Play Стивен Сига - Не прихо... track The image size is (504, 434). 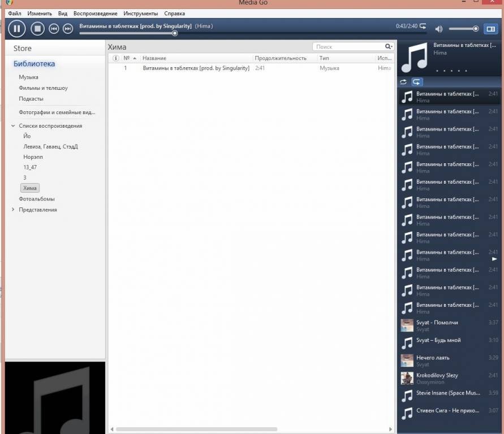(449, 414)
